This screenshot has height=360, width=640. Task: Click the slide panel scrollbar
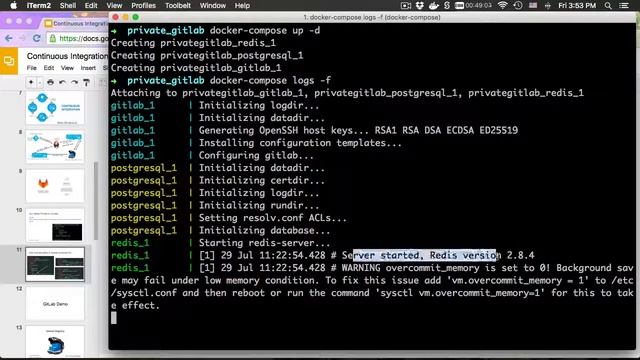(x=96, y=201)
